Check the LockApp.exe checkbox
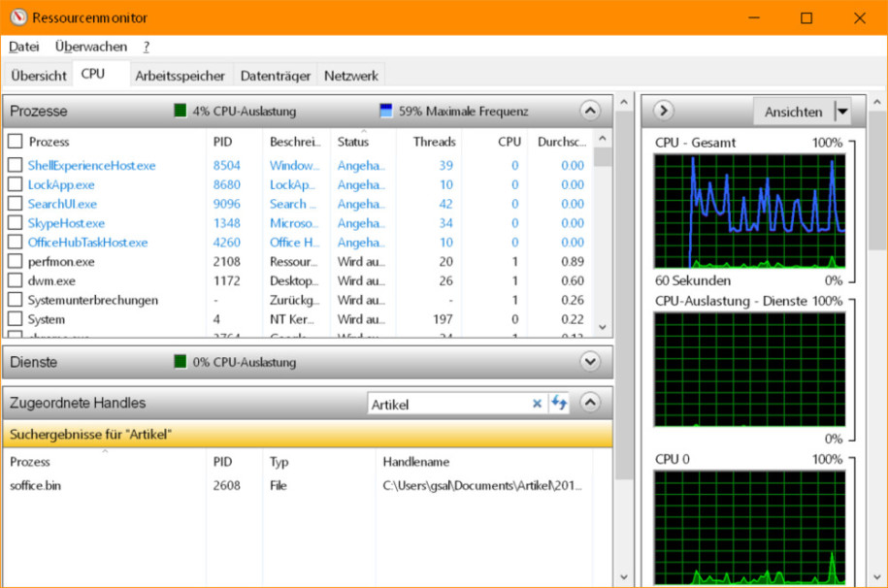The height and width of the screenshot is (588, 888). click(x=16, y=184)
